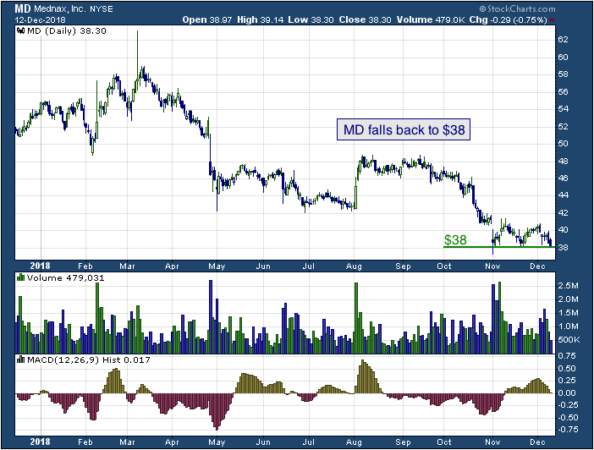Click the volume bars icon before Volume 479,031
The image size is (594, 450).
tap(21, 278)
